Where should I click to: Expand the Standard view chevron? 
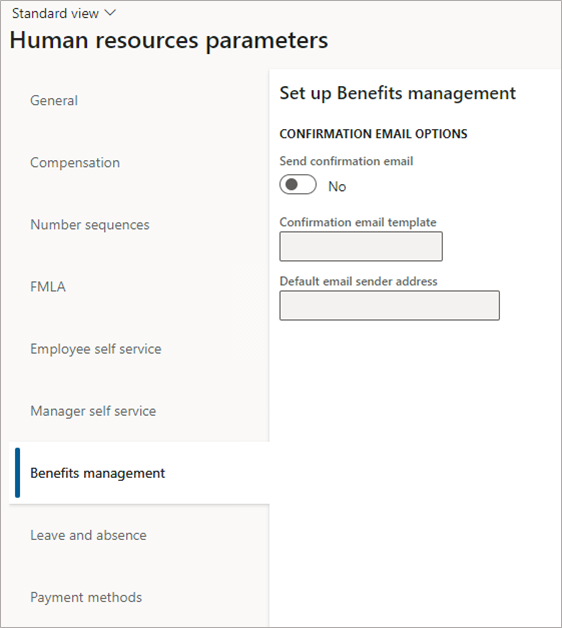coord(110,13)
